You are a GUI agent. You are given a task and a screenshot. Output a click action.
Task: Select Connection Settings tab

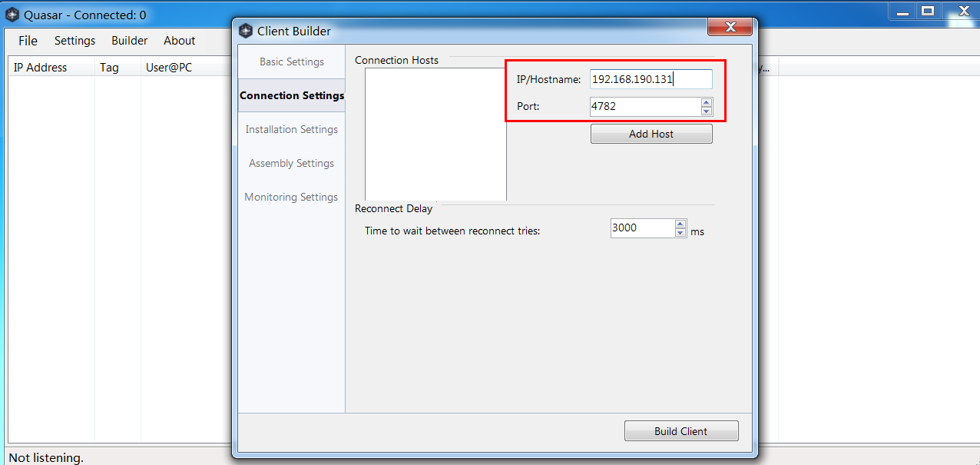[x=292, y=95]
